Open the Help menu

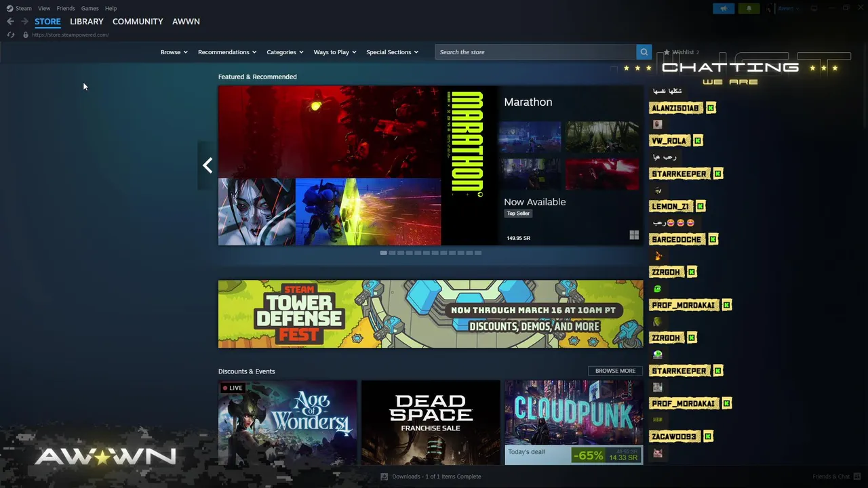[111, 8]
